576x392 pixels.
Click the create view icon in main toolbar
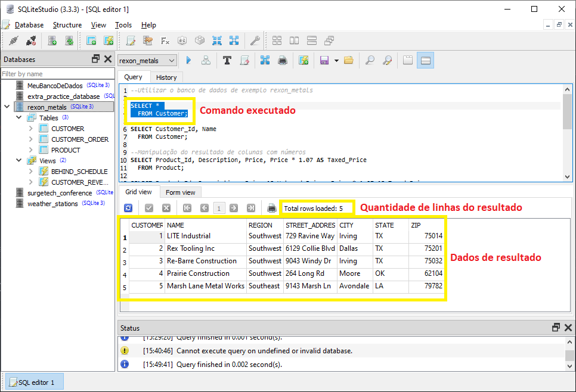[x=109, y=41]
